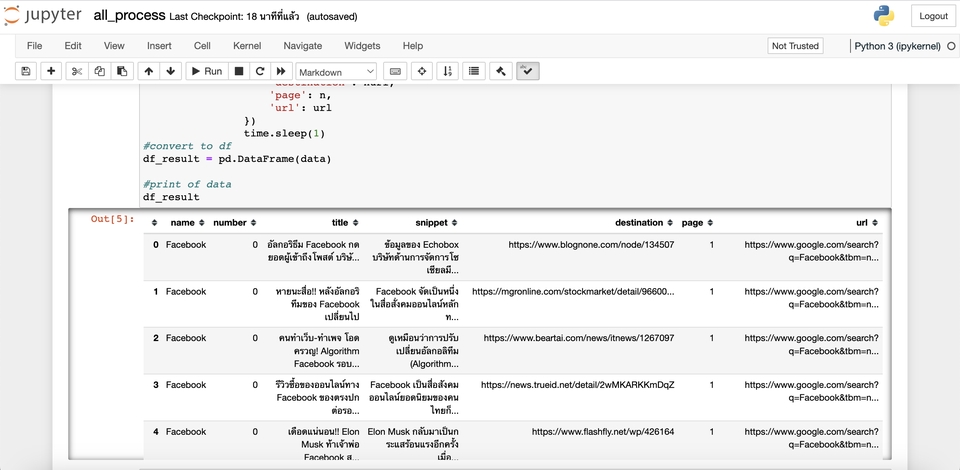Open the command palette keyboard icon
960x470 pixels.
click(394, 71)
